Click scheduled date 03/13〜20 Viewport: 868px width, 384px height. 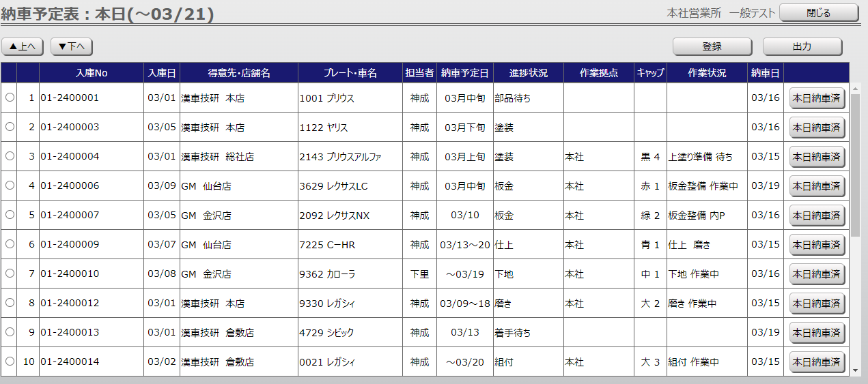tap(465, 245)
